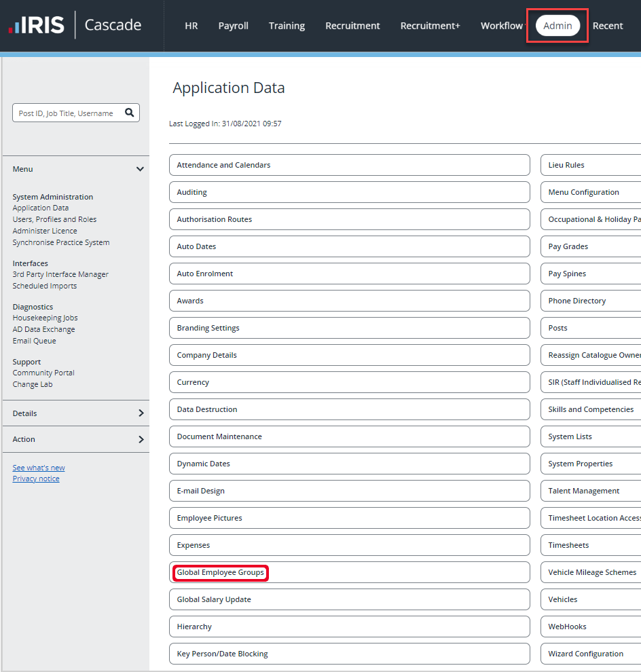Open Data Destruction

click(350, 409)
